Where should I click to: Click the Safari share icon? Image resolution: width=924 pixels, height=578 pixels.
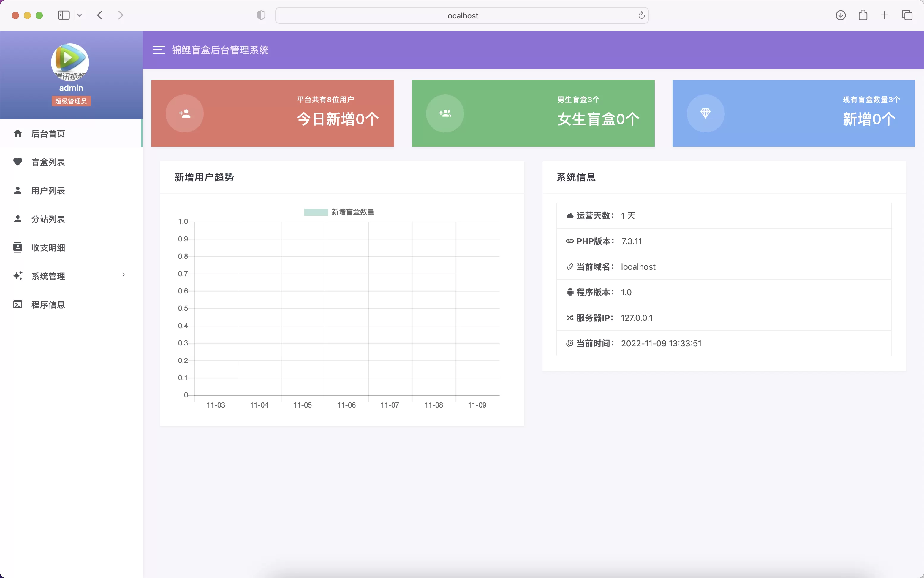(863, 15)
